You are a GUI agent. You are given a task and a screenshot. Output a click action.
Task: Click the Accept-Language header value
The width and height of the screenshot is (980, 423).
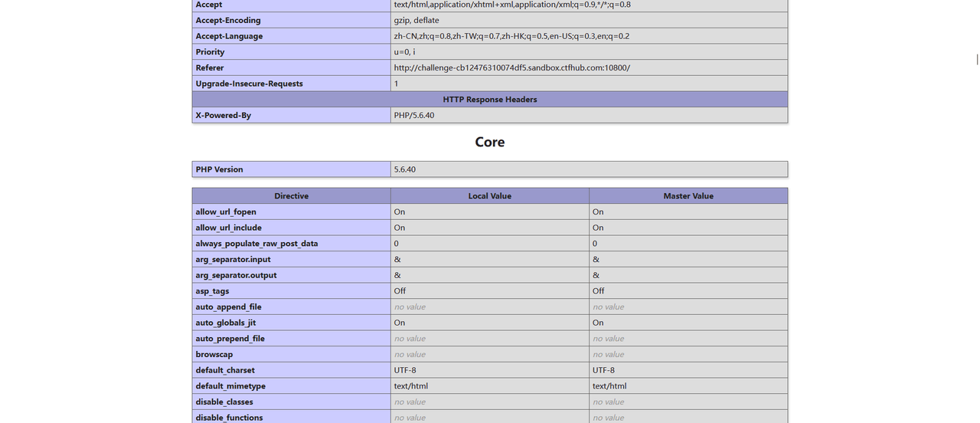[511, 36]
